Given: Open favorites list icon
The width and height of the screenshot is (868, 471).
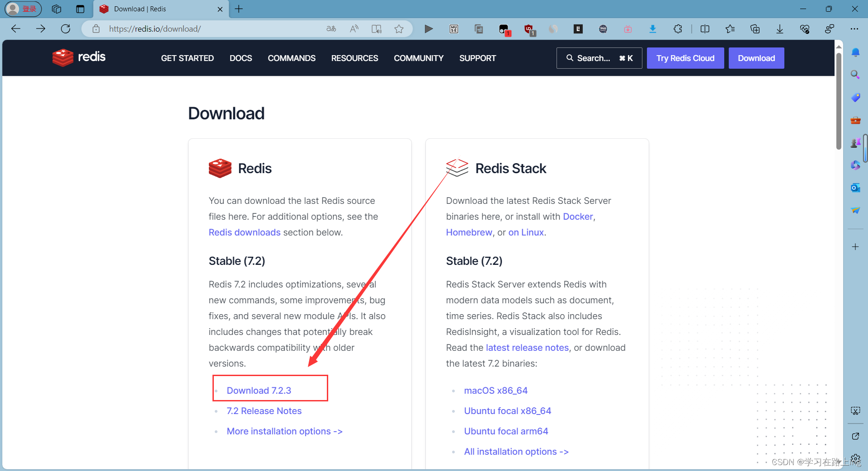Looking at the screenshot, I should (x=730, y=29).
